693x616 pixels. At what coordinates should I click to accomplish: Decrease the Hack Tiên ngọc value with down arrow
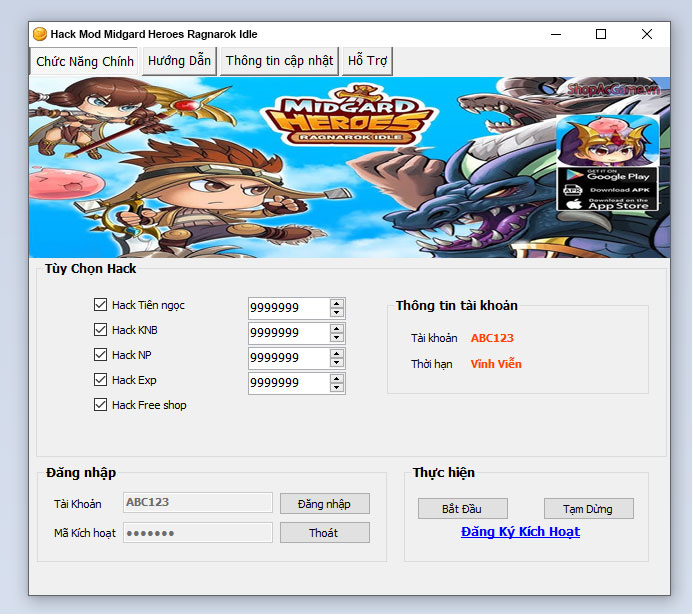coord(337,312)
